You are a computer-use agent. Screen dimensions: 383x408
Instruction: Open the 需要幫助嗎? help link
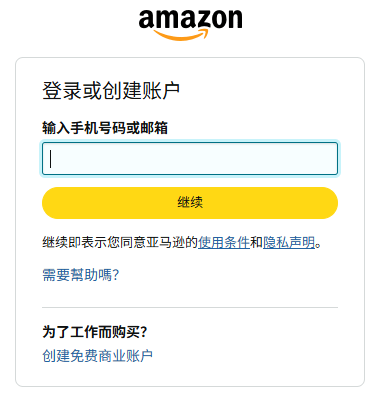click(81, 275)
